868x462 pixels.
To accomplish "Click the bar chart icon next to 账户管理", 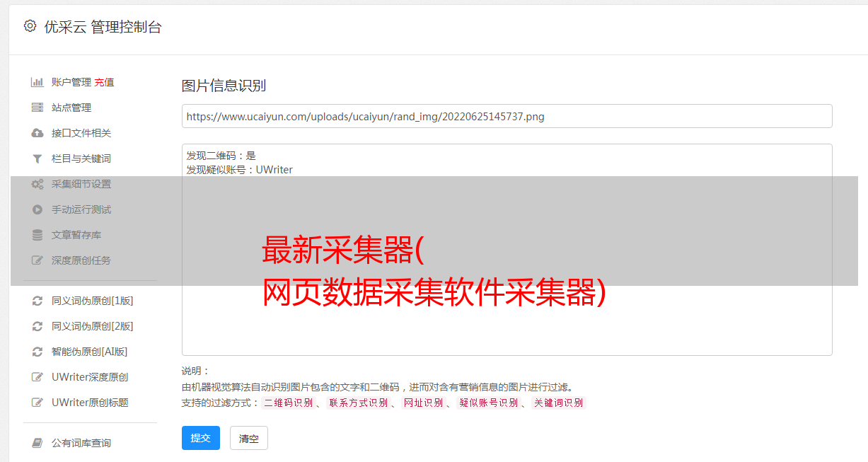I will point(37,82).
